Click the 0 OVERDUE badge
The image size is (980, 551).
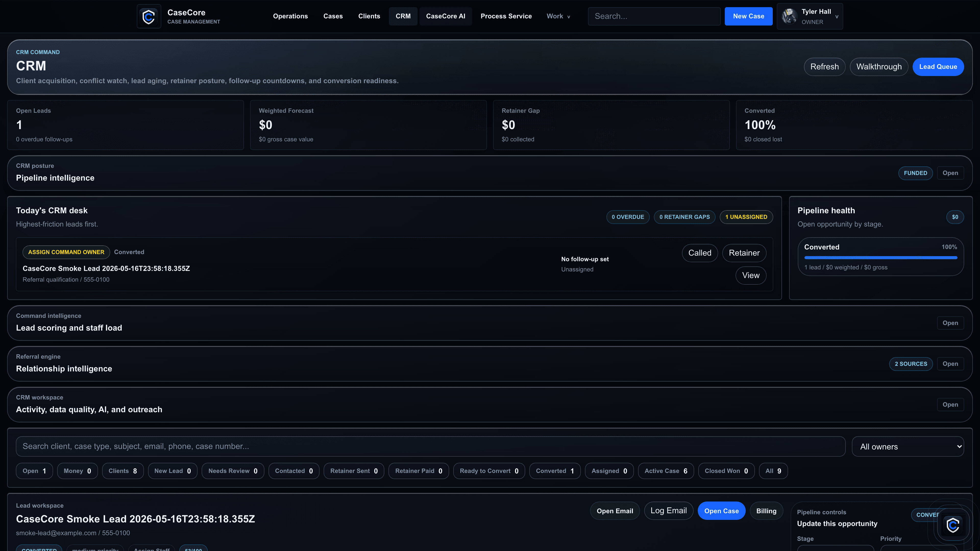point(628,217)
